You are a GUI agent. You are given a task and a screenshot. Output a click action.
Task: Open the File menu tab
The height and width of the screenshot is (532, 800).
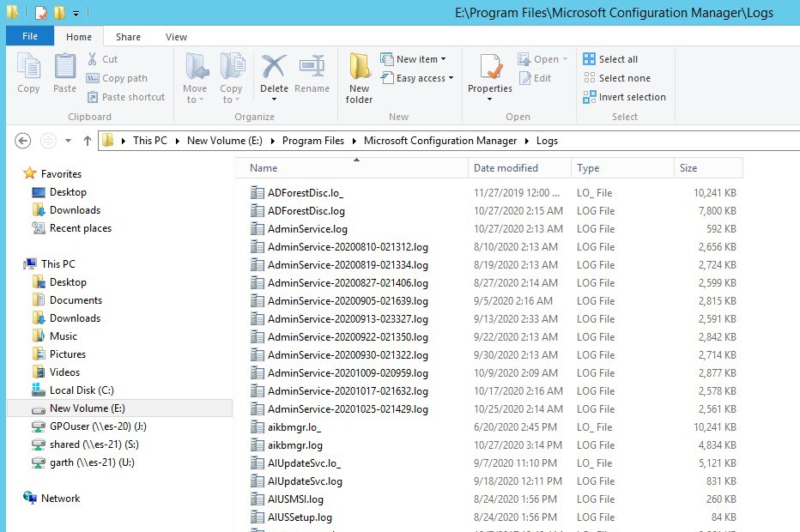30,36
